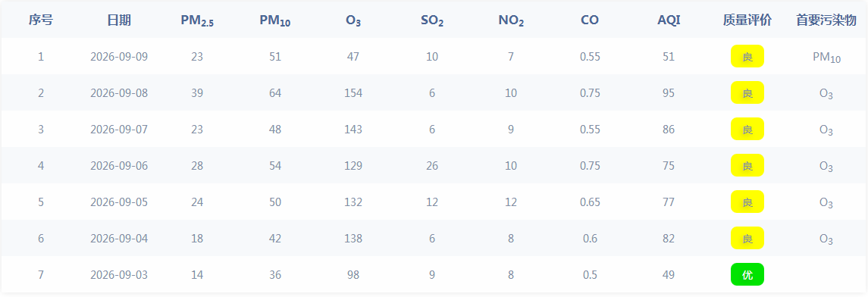
Task: Click the 序号 column header
Action: pos(41,20)
